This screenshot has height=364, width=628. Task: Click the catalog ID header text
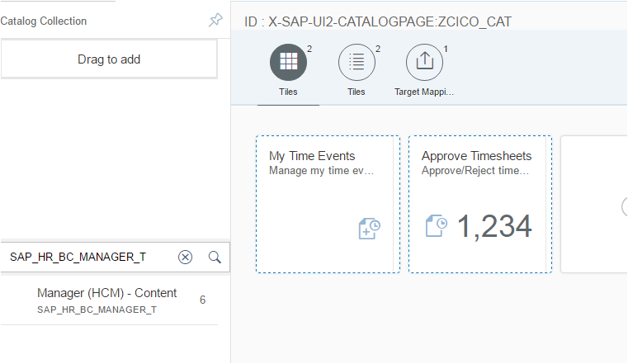tap(378, 21)
